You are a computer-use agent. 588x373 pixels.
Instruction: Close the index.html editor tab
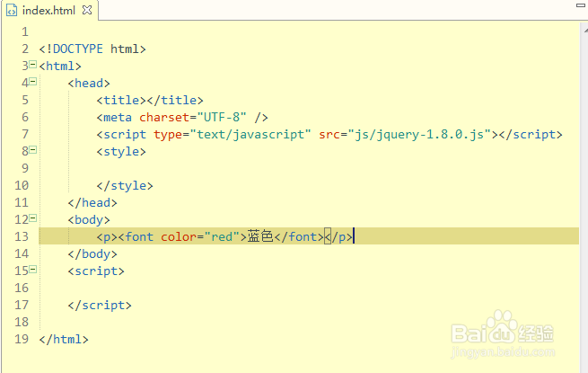85,10
